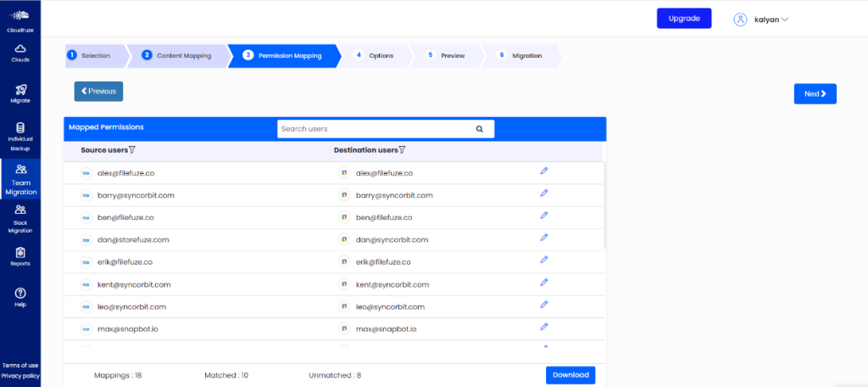Open the Terms of use link
Viewport: 868px width, 387px height.
point(20,366)
